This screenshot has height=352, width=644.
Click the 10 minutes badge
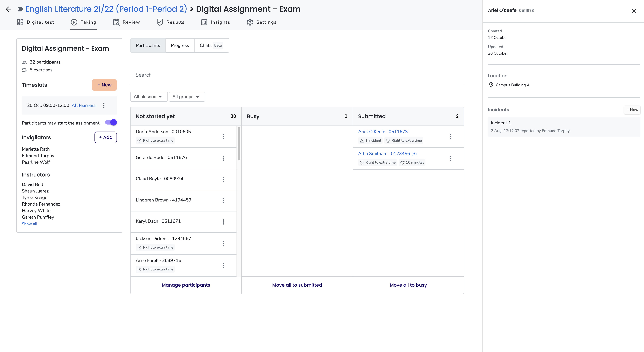tap(412, 162)
